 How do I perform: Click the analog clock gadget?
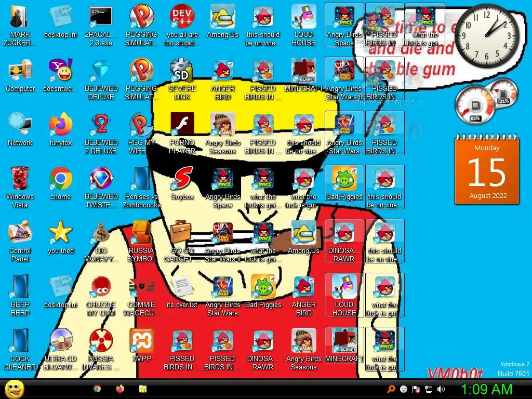[486, 36]
